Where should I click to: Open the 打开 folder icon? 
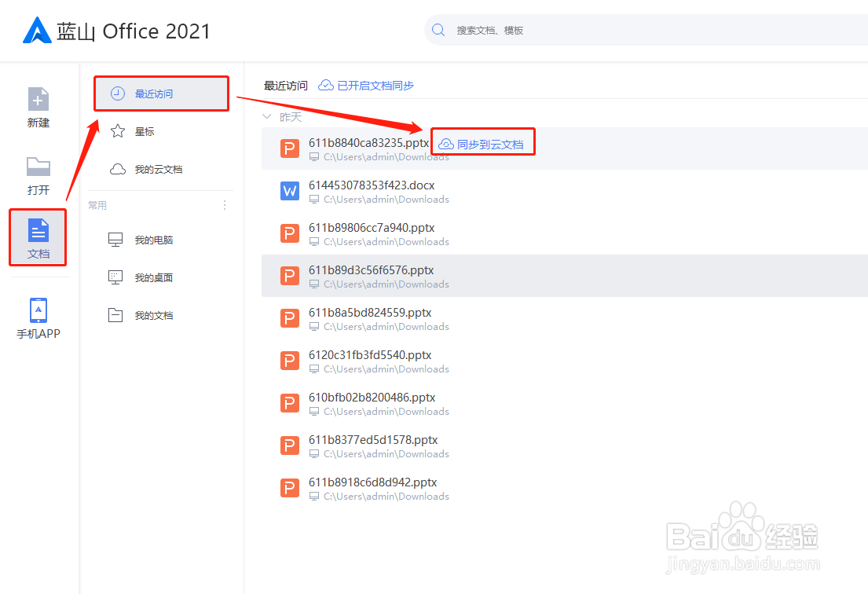(38, 167)
